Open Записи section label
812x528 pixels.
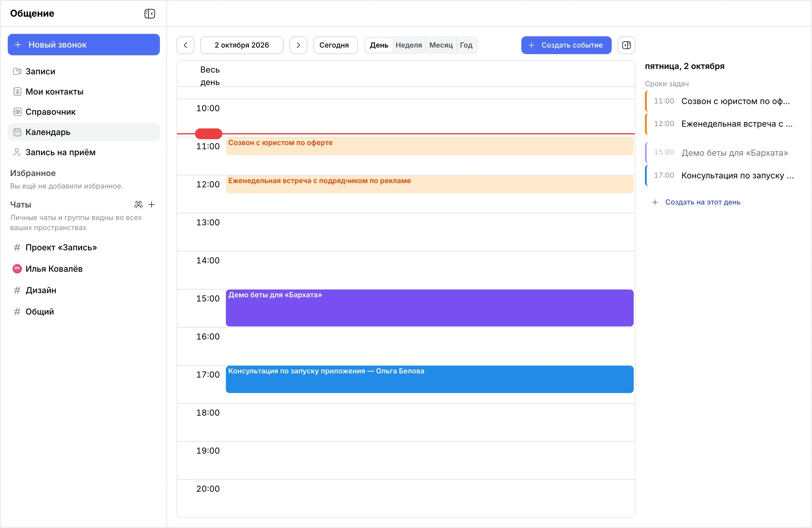(40, 71)
